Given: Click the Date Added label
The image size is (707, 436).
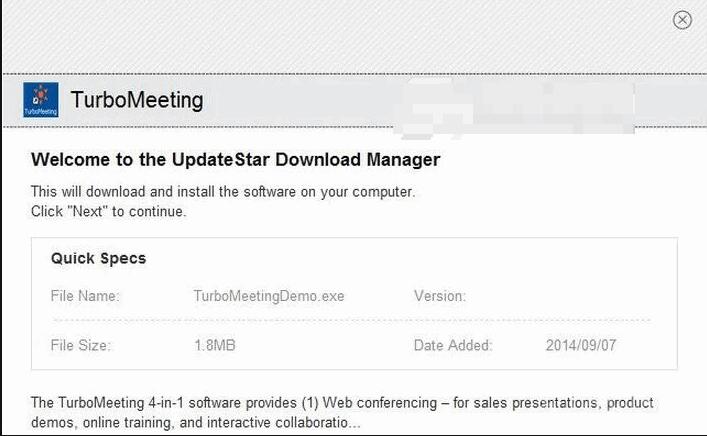Looking at the screenshot, I should coord(453,346).
